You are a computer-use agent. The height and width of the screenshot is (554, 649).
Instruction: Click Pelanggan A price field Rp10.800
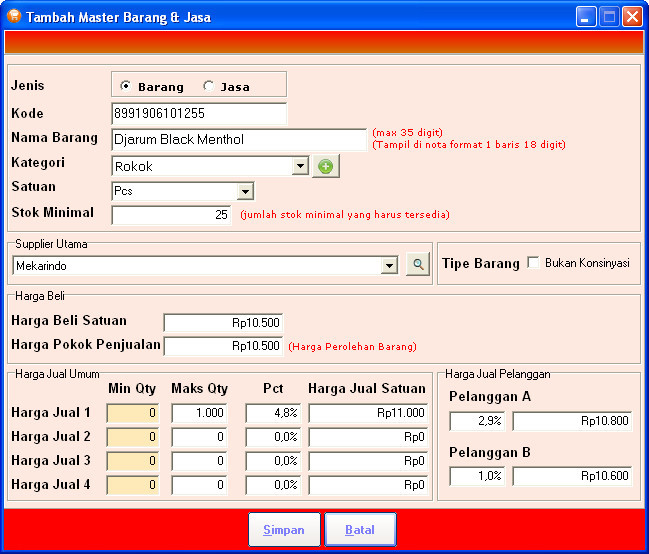572,421
